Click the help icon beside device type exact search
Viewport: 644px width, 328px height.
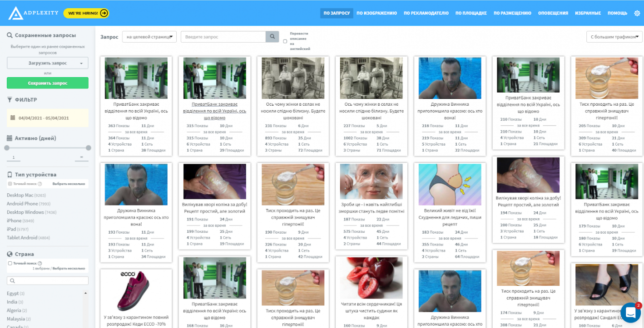click(x=40, y=184)
